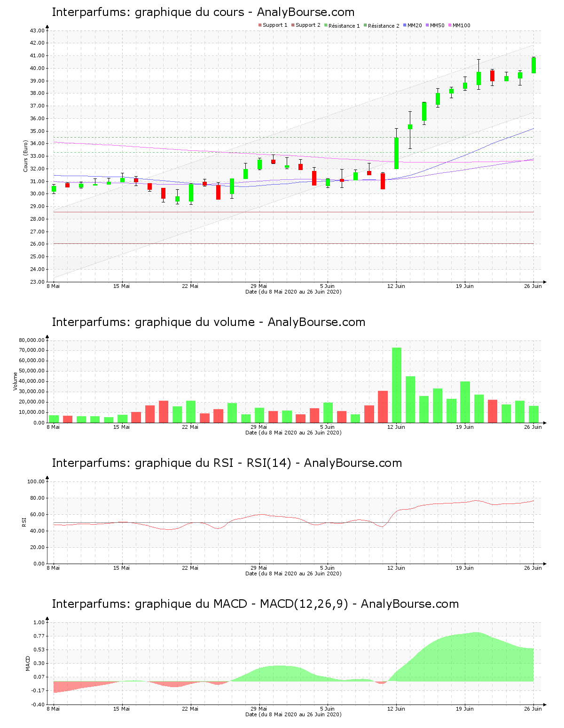
Task: Click the date range caption under price chart
Action: point(293,292)
